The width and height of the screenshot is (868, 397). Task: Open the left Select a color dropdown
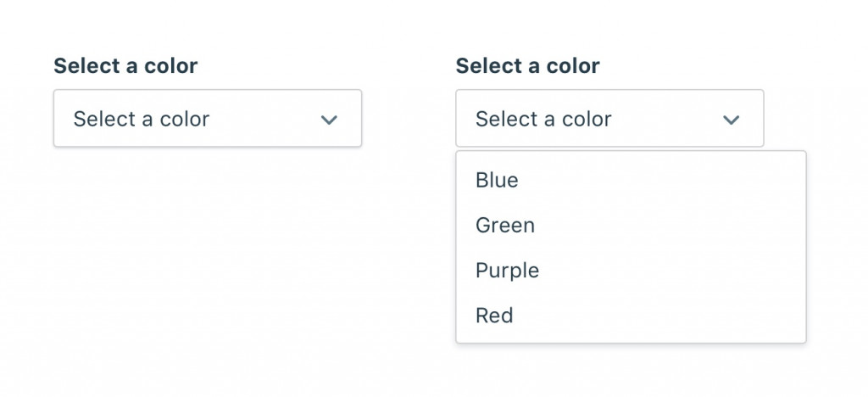(208, 119)
